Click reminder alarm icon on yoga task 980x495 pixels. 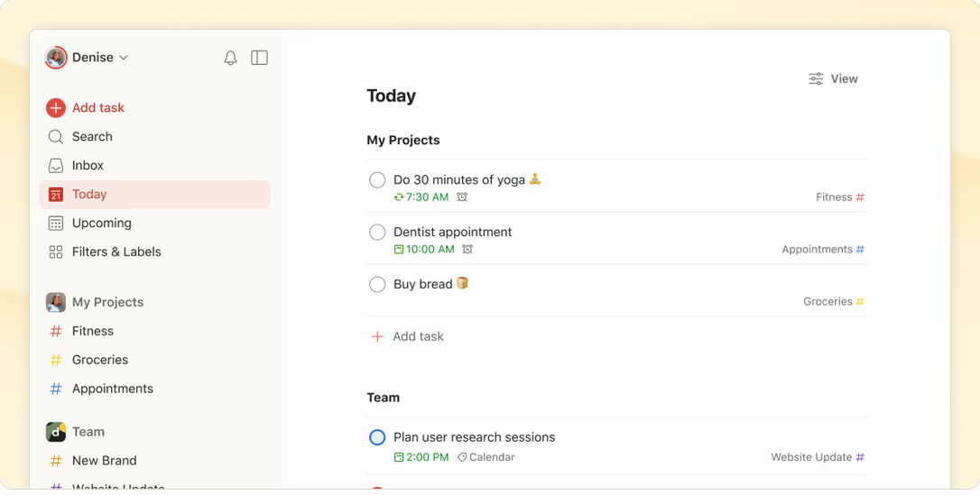462,197
